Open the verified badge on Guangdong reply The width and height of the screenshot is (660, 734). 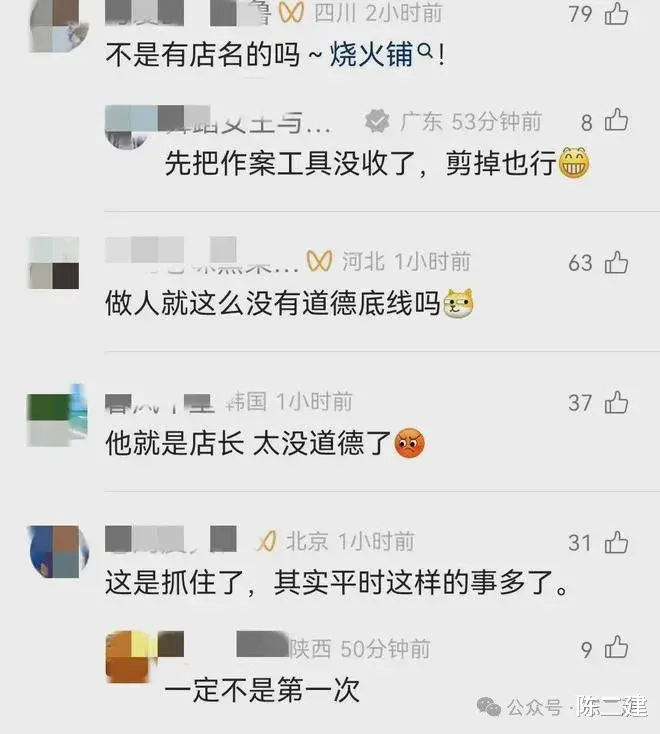coord(377,121)
